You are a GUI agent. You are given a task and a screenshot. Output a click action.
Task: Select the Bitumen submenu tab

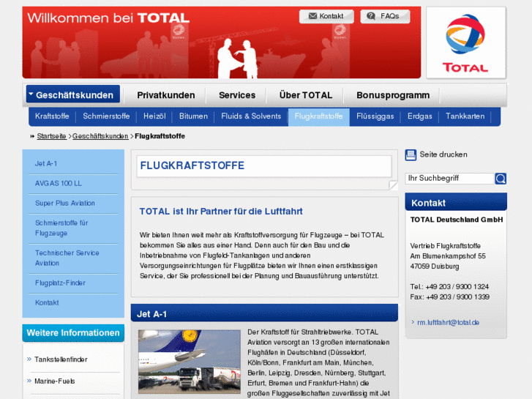193,116
